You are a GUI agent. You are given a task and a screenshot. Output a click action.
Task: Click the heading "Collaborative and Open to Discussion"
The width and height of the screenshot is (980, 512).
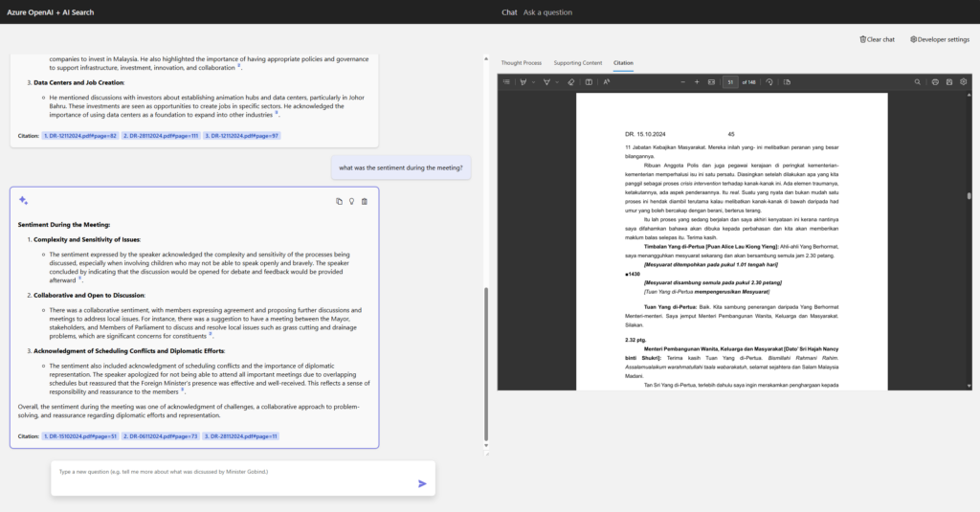click(x=89, y=295)
